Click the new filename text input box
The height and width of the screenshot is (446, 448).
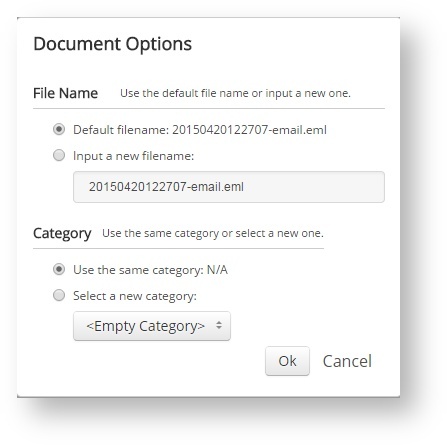click(x=229, y=187)
